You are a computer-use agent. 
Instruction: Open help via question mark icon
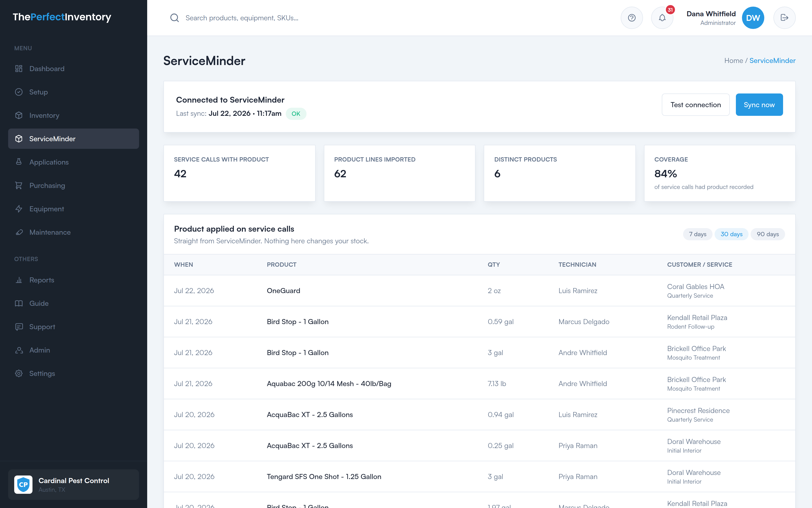tap(632, 18)
